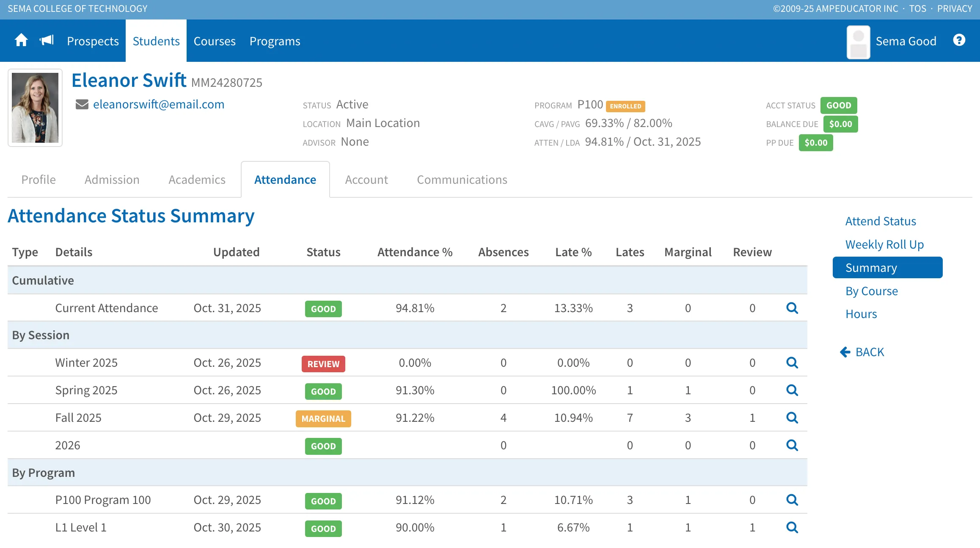Open the Hours sidebar link
The width and height of the screenshot is (980, 548).
coord(861,314)
